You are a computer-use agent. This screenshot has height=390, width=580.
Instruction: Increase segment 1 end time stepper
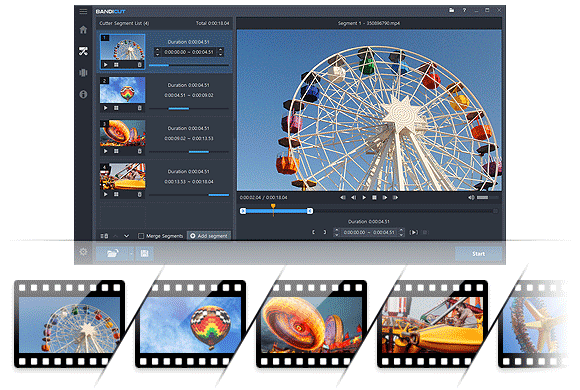click(x=221, y=50)
